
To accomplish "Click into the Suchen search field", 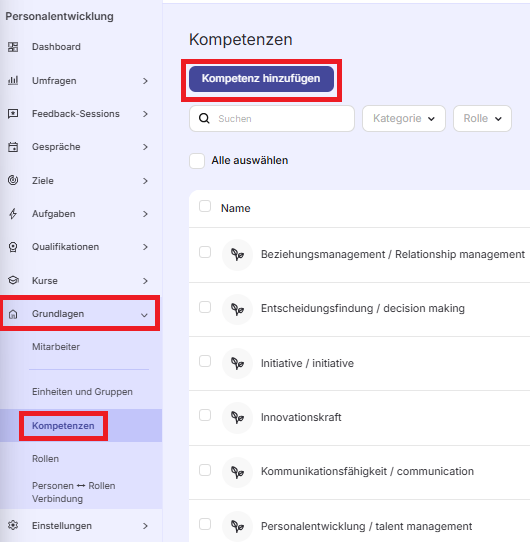I will coord(272,119).
